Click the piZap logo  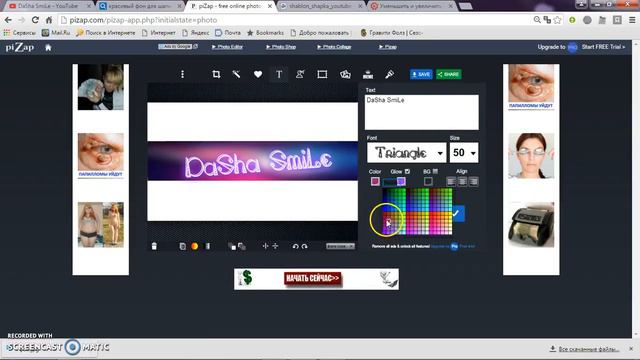[x=20, y=47]
